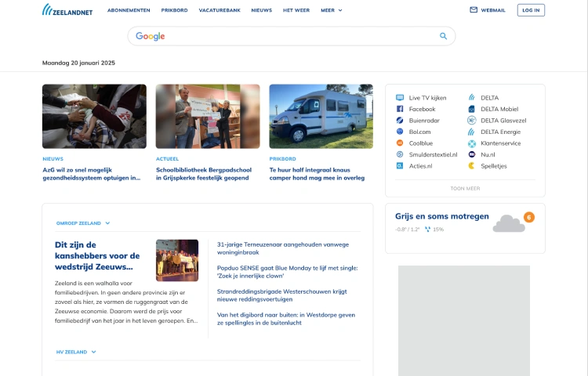588x376 pixels.
Task: Click the ACTUEEL category label
Action: pos(167,159)
